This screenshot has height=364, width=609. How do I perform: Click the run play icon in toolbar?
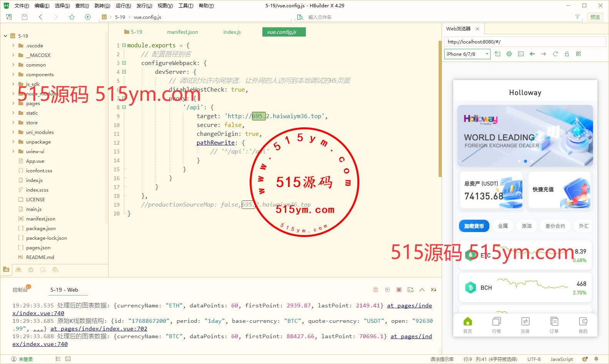pos(88,17)
